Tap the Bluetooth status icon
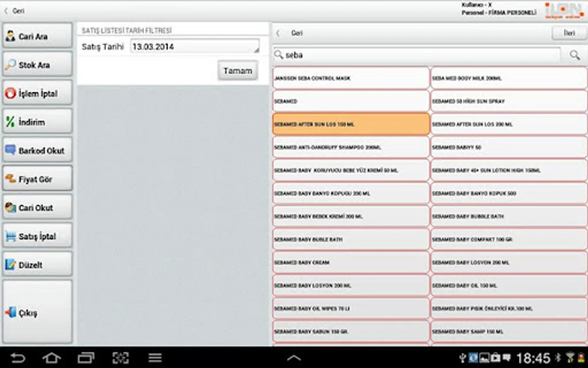The image size is (588, 368). (x=558, y=358)
